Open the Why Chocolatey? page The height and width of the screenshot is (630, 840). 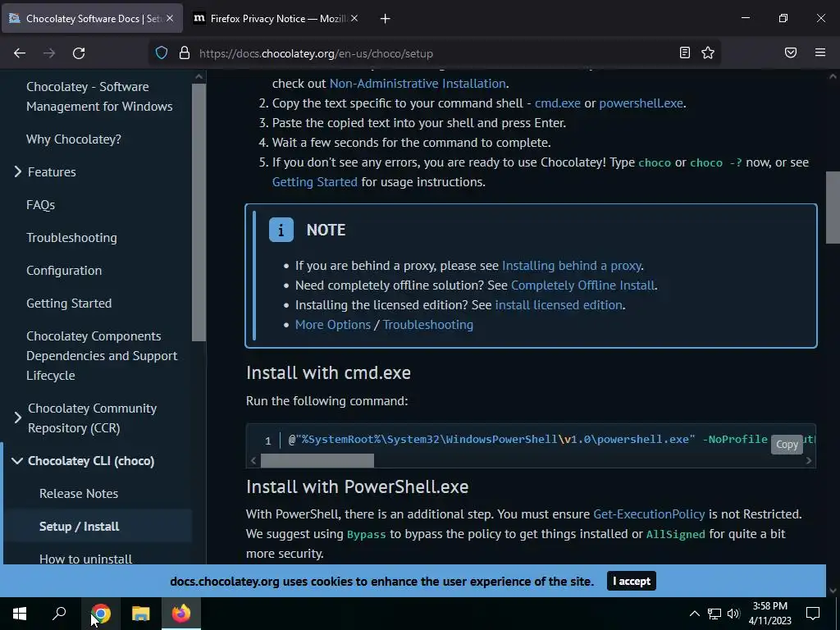click(x=74, y=139)
